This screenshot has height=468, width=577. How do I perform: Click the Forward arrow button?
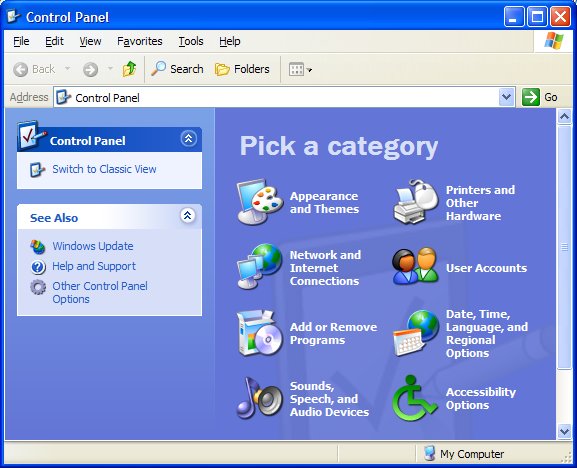point(91,69)
